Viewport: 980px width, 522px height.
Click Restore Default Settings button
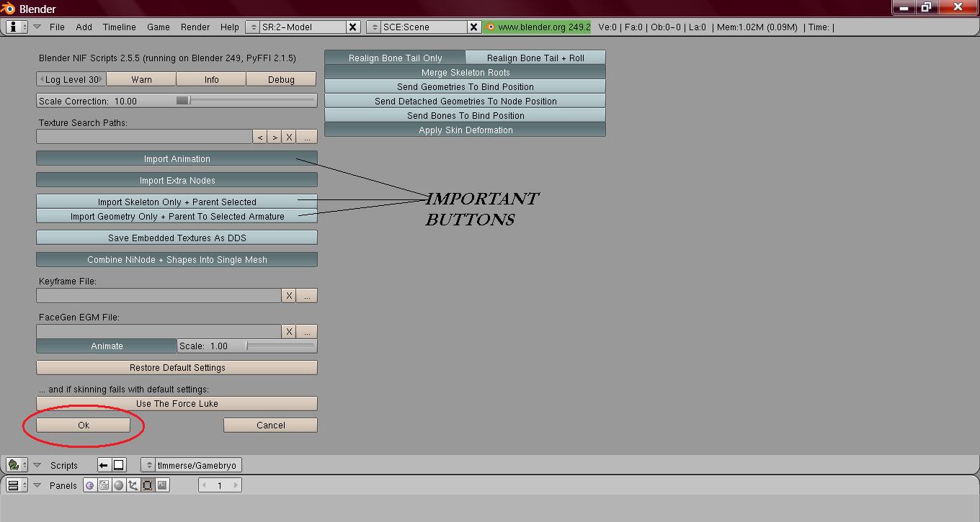click(x=177, y=367)
